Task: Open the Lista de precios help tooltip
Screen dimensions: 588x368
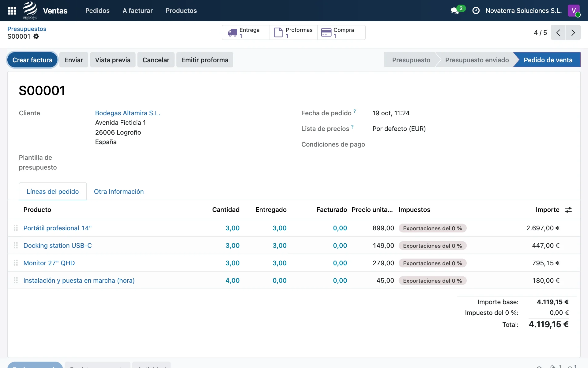Action: (352, 127)
